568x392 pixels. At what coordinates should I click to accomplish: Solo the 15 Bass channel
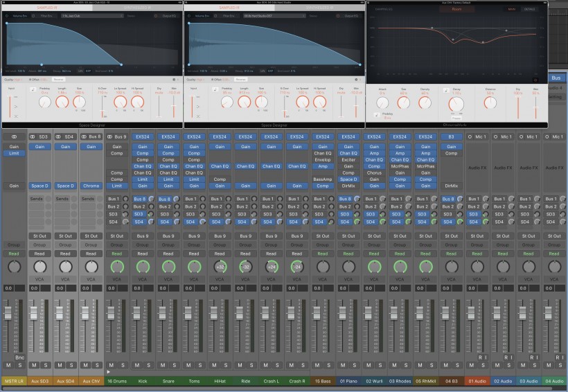point(328,365)
